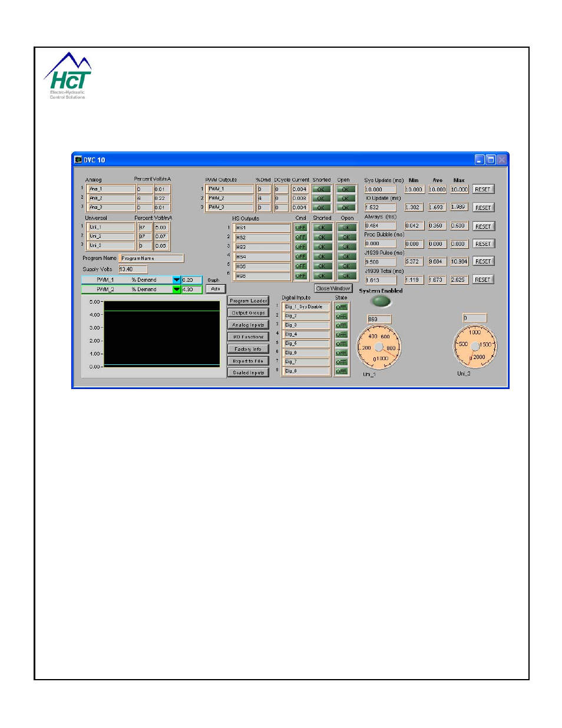Reset the Proc Bubble timing statistics
562x728 pixels.
point(483,243)
